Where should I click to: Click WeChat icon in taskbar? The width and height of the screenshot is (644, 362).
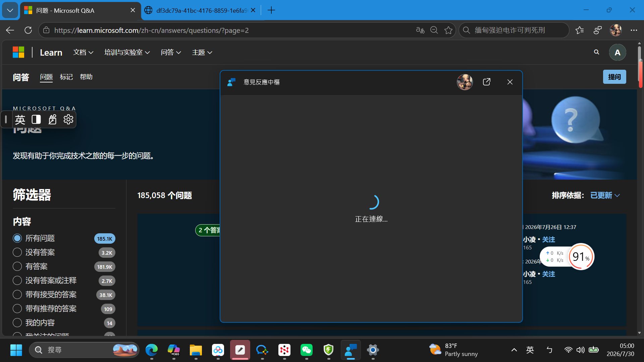point(307,350)
